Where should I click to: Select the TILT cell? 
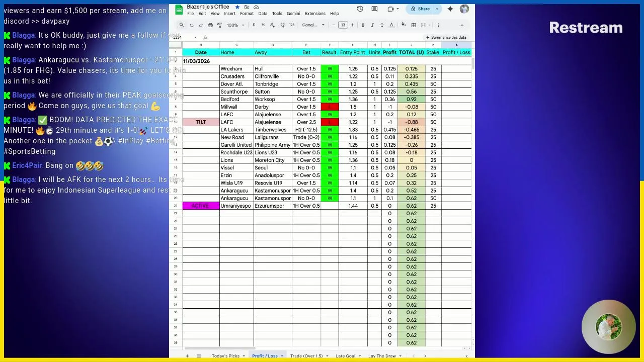coord(201,122)
